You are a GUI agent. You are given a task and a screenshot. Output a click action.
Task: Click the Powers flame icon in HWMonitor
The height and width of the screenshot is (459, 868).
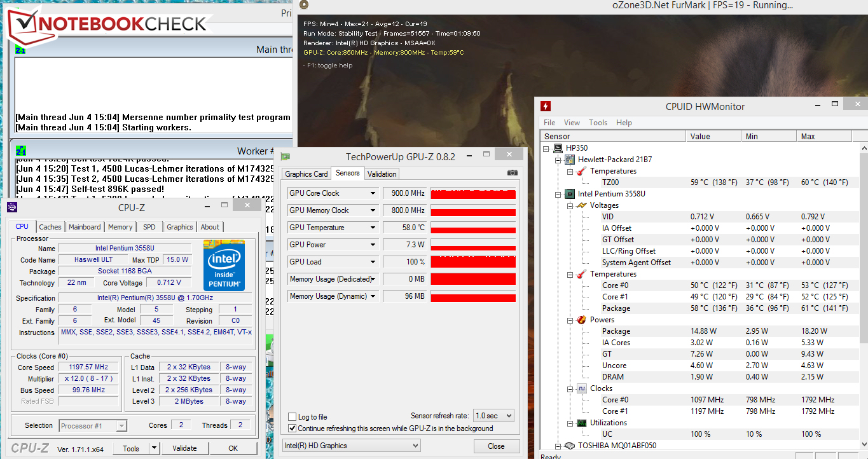[581, 320]
